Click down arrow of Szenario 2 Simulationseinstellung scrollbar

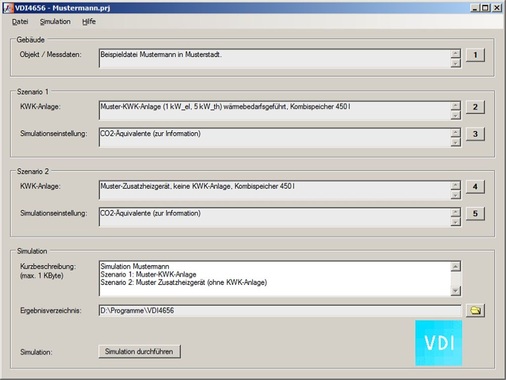pos(456,221)
